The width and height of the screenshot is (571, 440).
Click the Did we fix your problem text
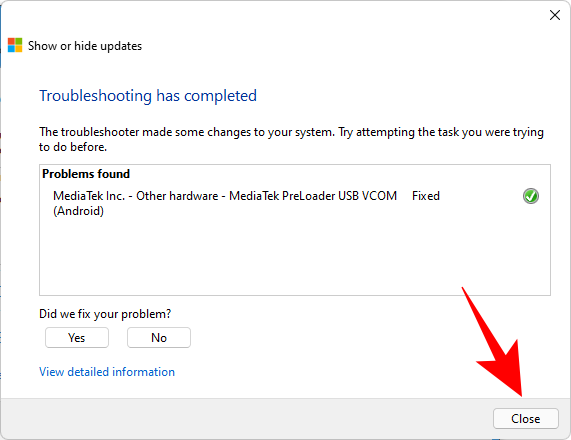105,314
